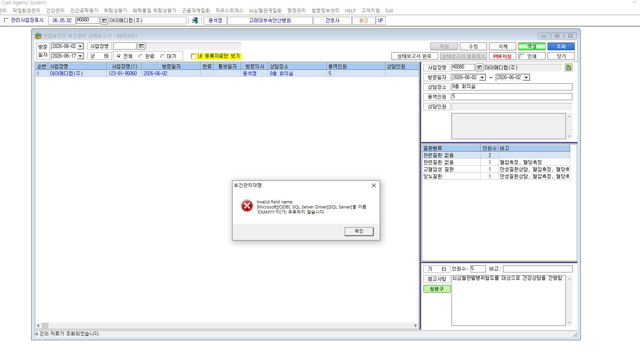Click the lookup icon next to the 사업장명 search field
Screen dimensions: 640x364
click(141, 46)
